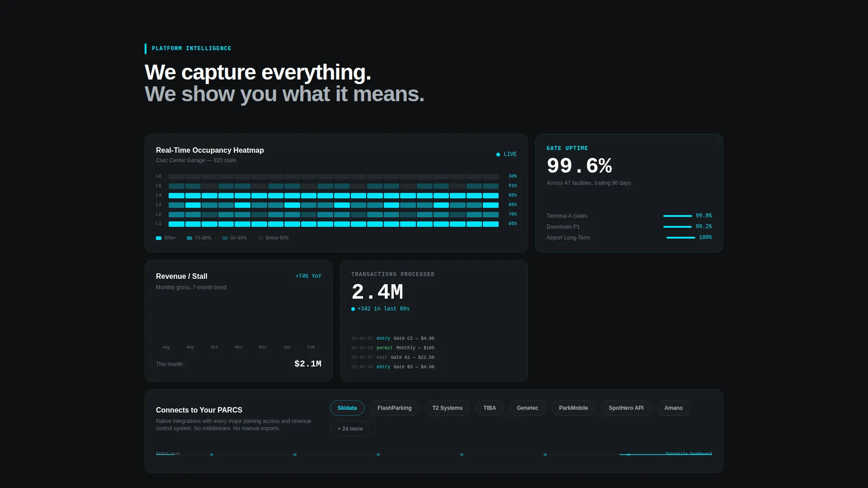Click the 90%+ legend swatch
Screen dimensions: 868x488
[159, 238]
